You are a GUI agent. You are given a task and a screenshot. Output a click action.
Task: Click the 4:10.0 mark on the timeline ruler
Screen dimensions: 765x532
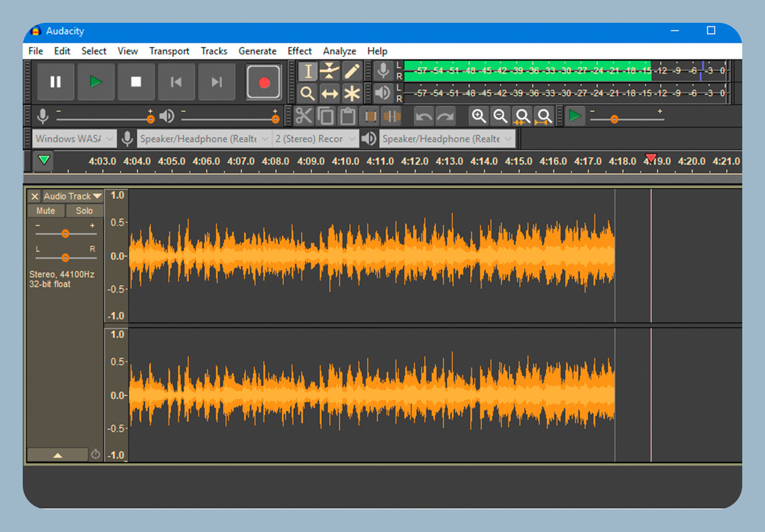[346, 161]
